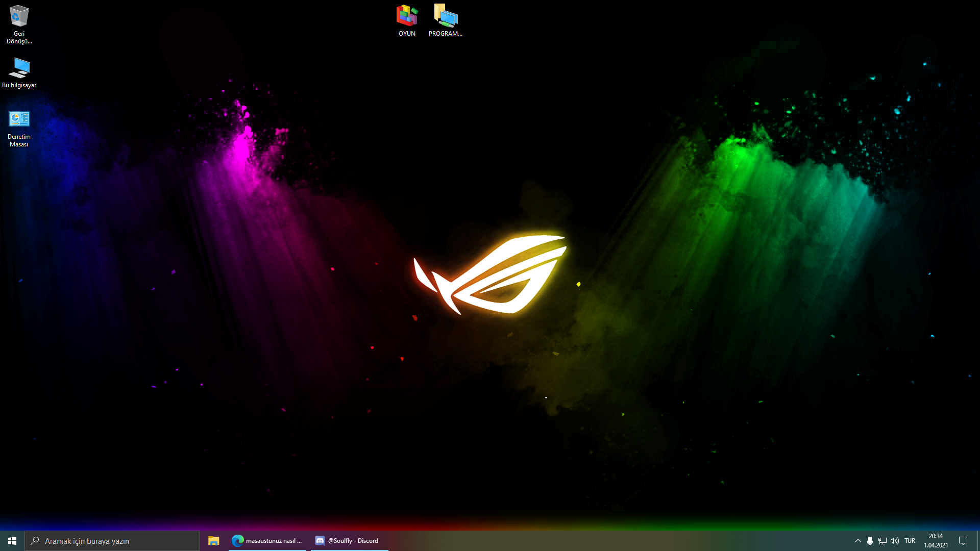Switch to the Edge browser taskbar window

click(x=267, y=541)
